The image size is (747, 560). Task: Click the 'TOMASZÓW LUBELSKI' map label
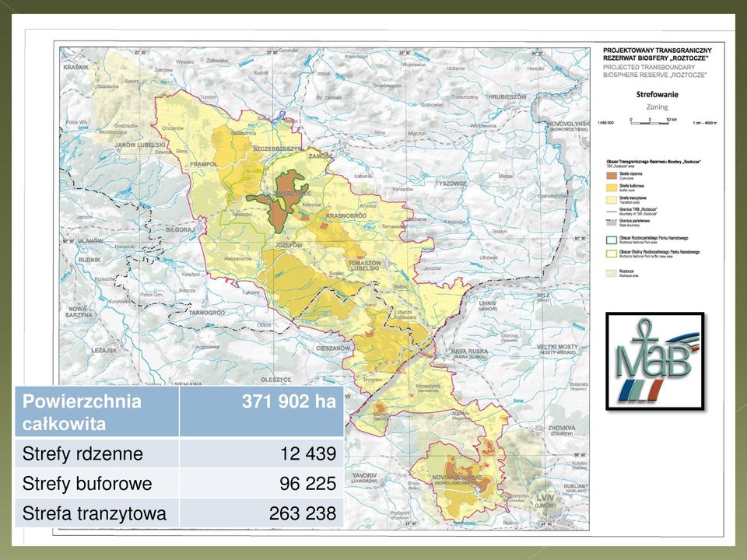[x=365, y=265]
